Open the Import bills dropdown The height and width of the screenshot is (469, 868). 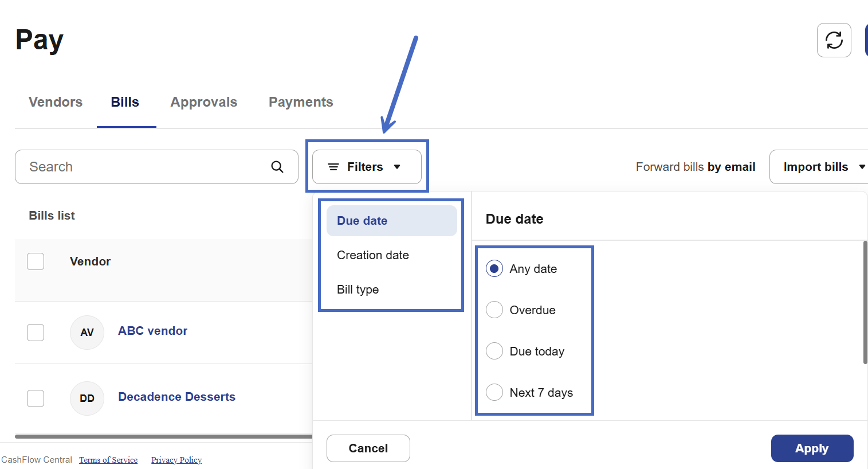coord(862,167)
